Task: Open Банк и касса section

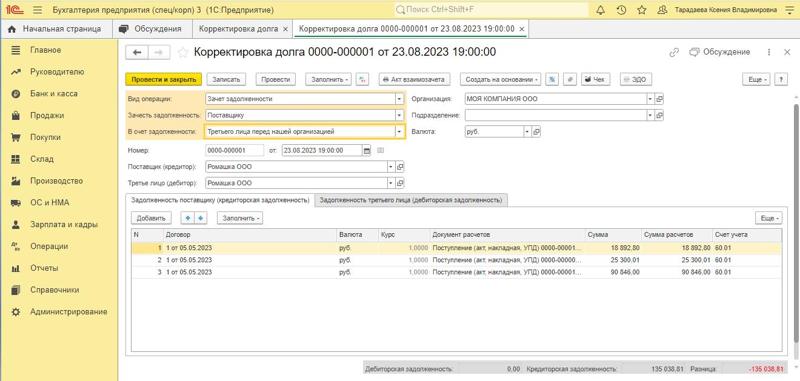Action: tap(54, 94)
